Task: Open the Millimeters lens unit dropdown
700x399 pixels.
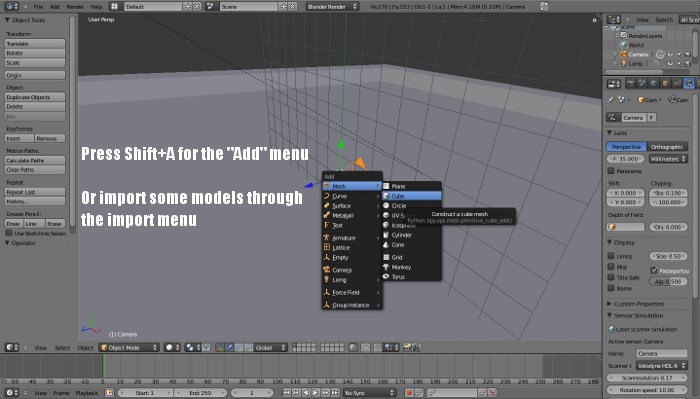Action: [x=667, y=159]
